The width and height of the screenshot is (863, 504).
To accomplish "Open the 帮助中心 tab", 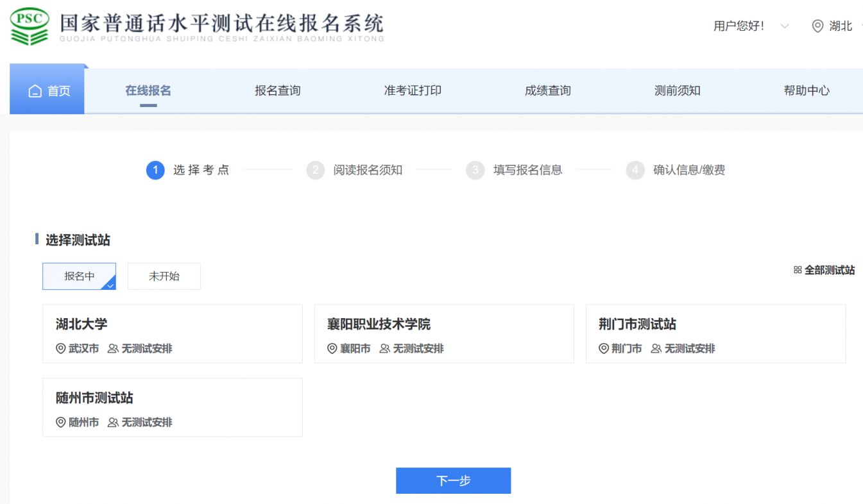I will [x=807, y=91].
